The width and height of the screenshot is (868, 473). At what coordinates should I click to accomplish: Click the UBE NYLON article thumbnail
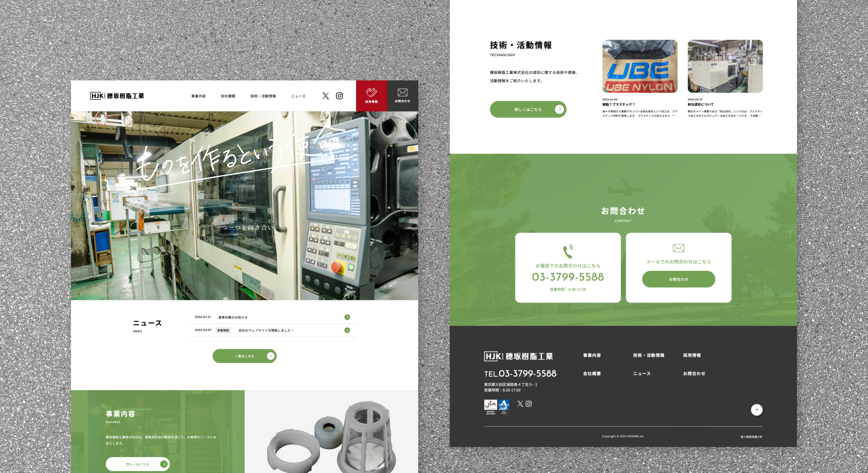[639, 66]
